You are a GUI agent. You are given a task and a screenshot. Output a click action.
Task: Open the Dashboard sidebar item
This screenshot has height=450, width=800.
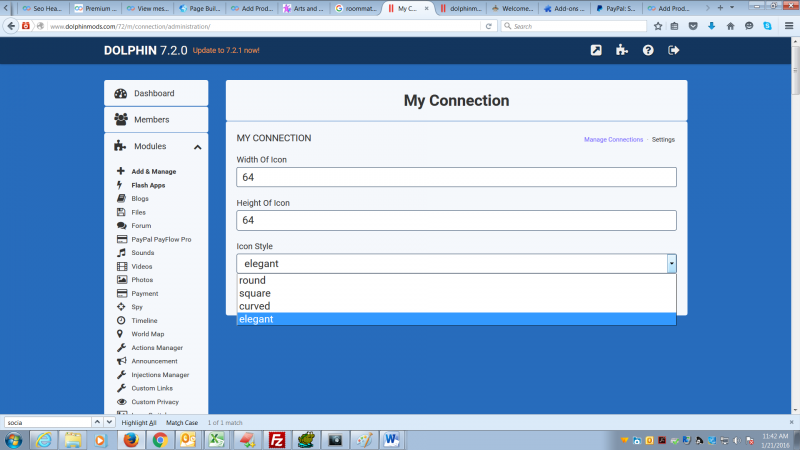tap(156, 93)
